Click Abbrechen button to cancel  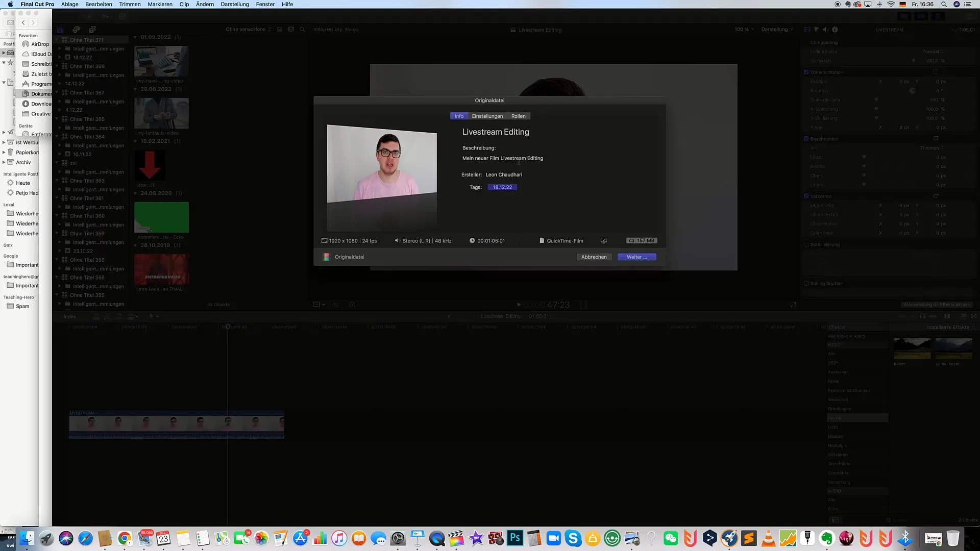point(592,256)
